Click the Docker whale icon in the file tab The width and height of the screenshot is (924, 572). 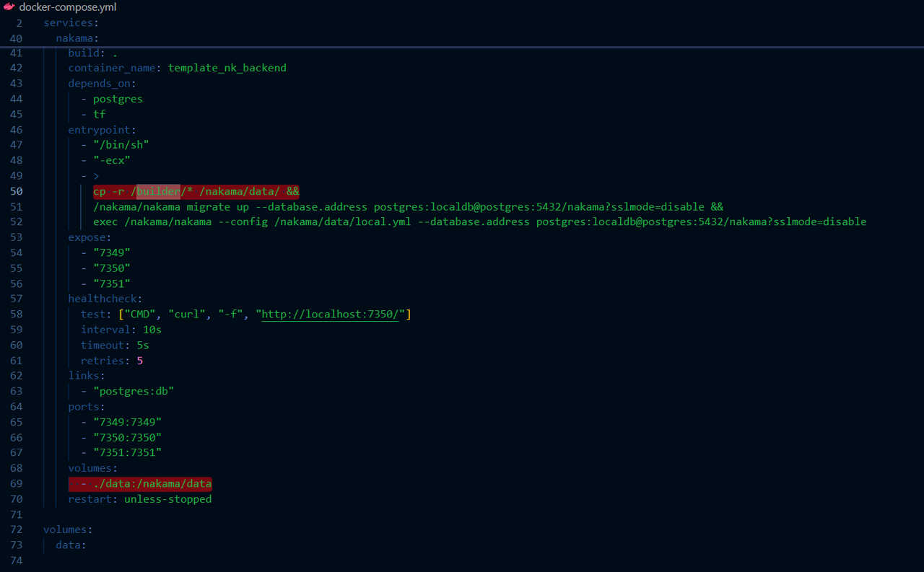9,7
